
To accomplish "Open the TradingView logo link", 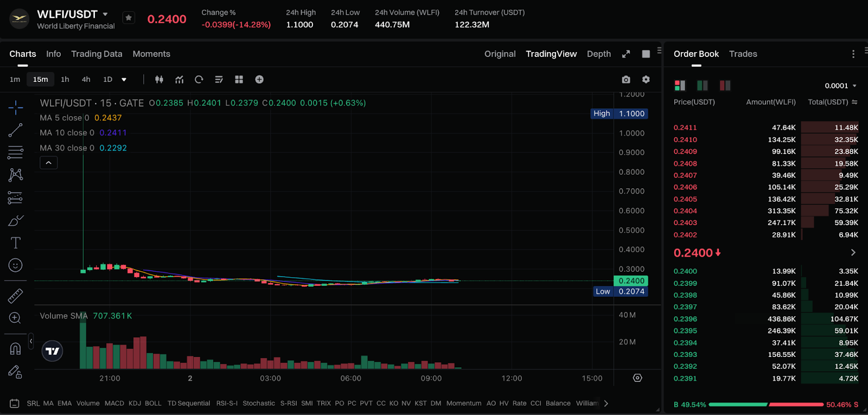I will [53, 351].
